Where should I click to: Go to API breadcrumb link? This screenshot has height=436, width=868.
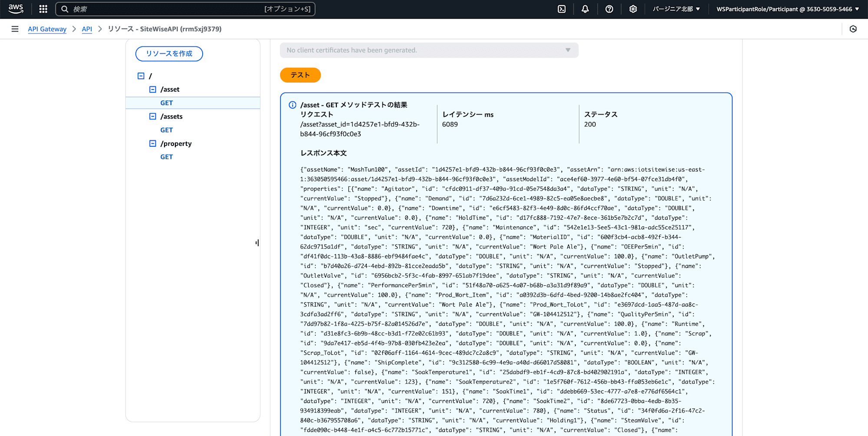tap(87, 29)
